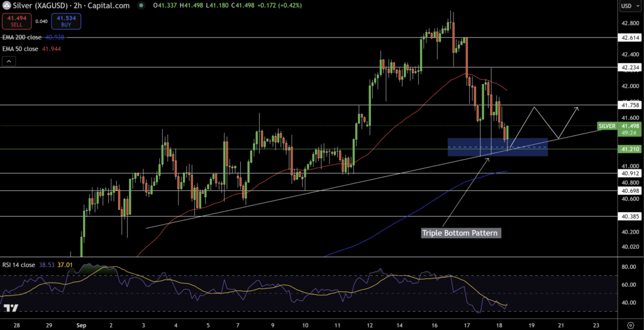This screenshot has width=644, height=330.
Task: Click the 41.210 green price level label
Action: (629, 149)
